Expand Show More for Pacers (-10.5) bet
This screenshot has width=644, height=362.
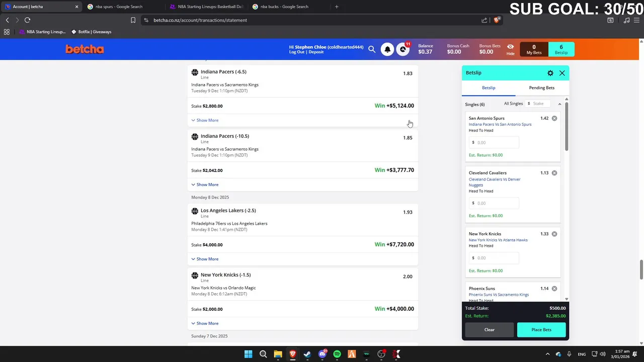[x=205, y=185]
